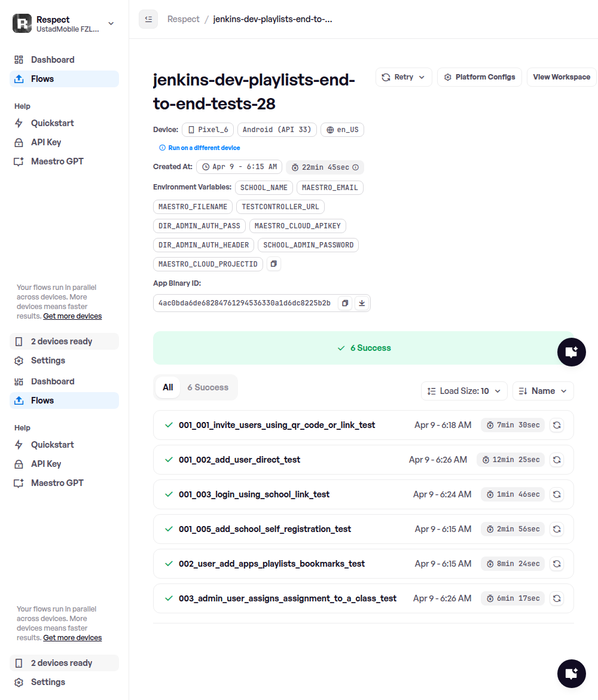Screen dimensions: 598x700
Task: Open the 001_002_add_user_direct_test flow row
Action: [239, 460]
